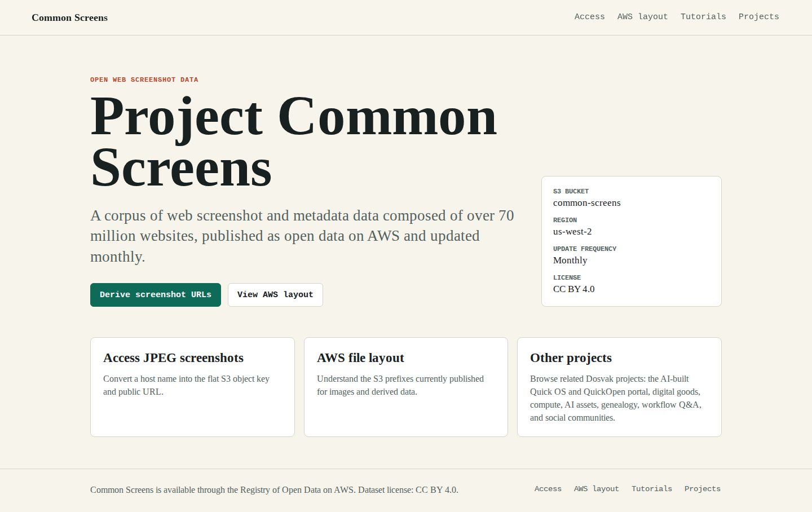Screen dimensions: 812x512
Task: Click the Common Screens site logo
Action: pos(69,17)
